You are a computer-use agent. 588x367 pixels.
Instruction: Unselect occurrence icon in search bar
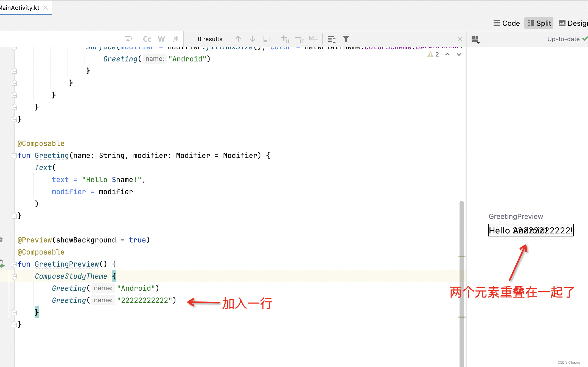(299, 39)
